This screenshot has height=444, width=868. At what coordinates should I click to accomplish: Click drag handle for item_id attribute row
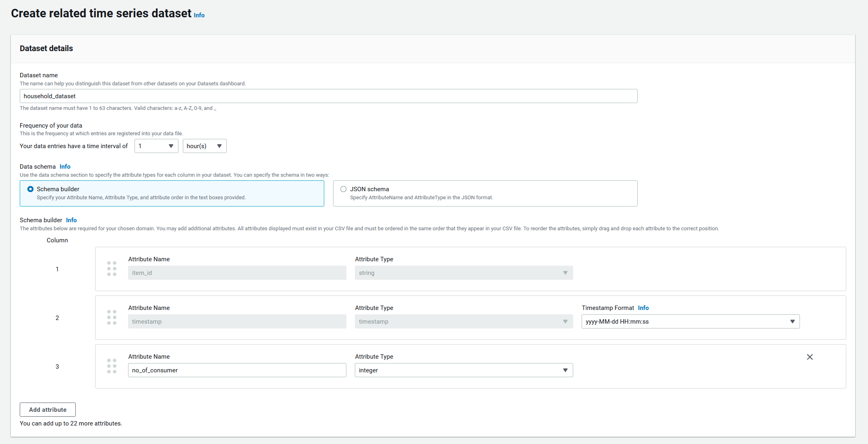(112, 268)
